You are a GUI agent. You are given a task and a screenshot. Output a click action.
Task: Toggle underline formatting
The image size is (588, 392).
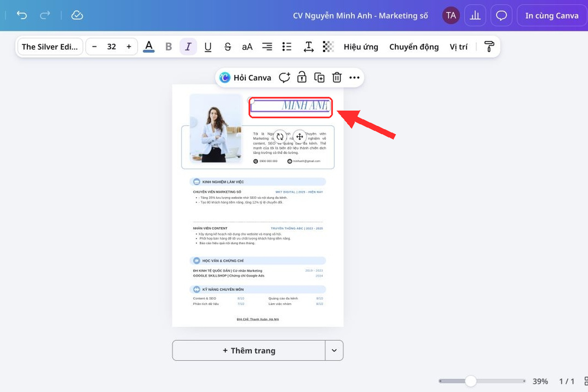208,47
